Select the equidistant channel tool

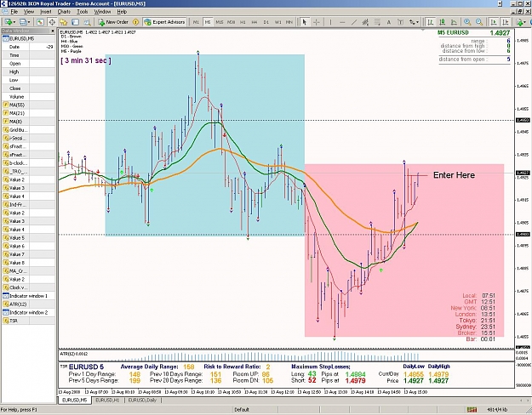click(365, 22)
